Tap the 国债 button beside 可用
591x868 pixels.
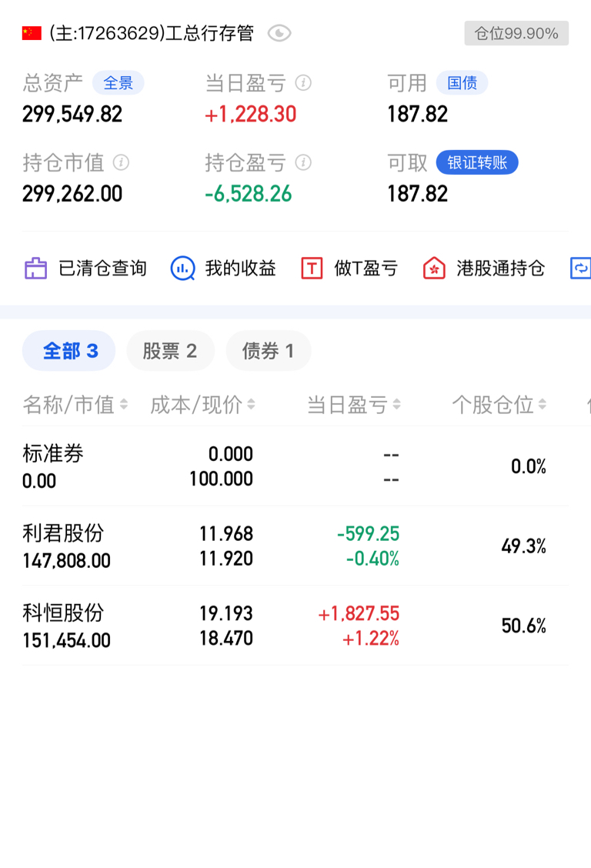(x=462, y=83)
